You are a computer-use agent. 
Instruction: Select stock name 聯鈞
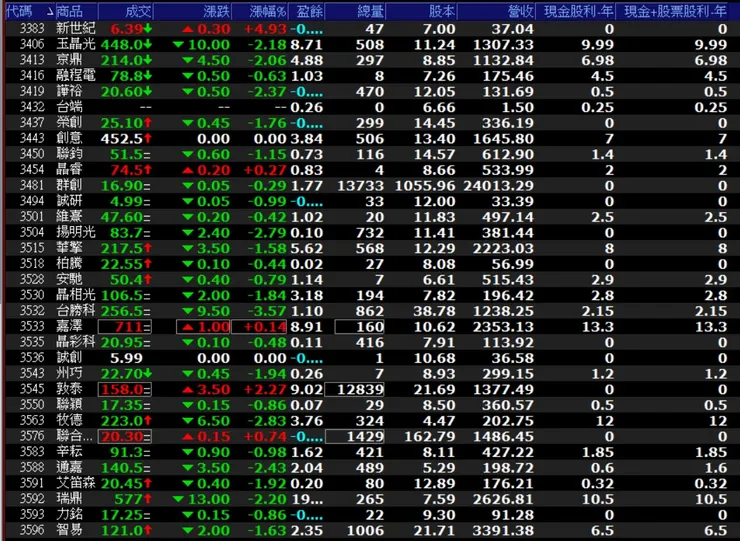(69, 154)
